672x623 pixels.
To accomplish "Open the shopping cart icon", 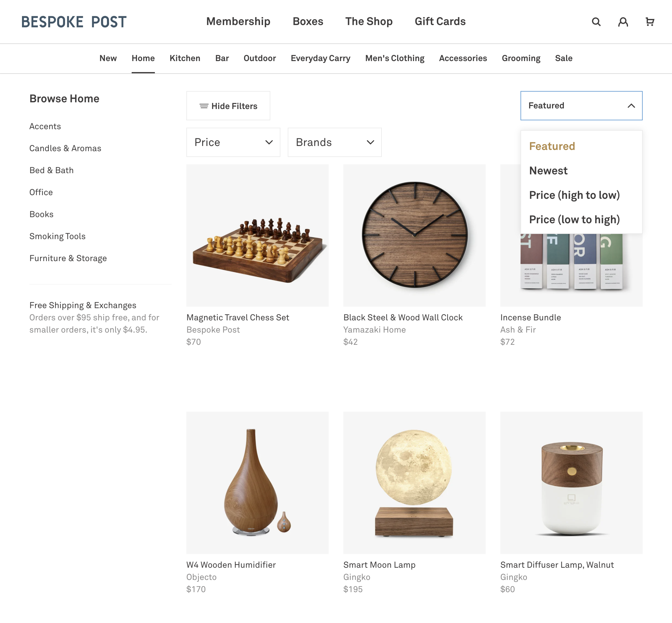I will click(x=650, y=22).
